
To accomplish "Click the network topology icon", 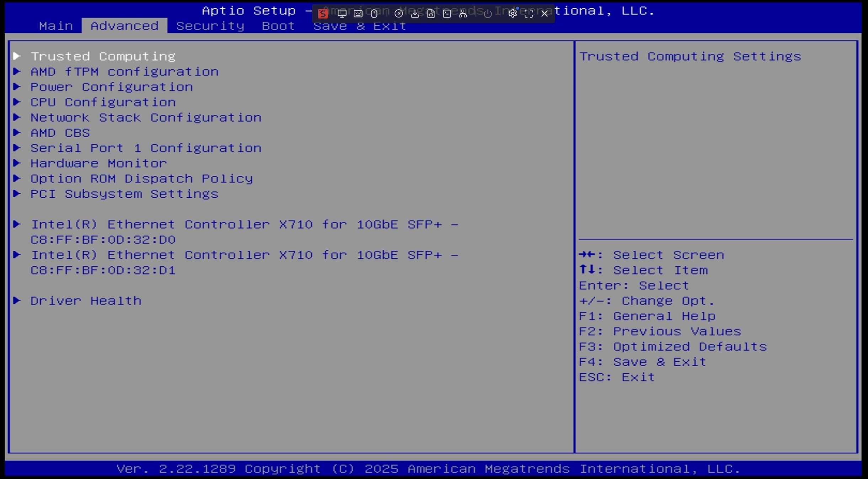I will [462, 14].
